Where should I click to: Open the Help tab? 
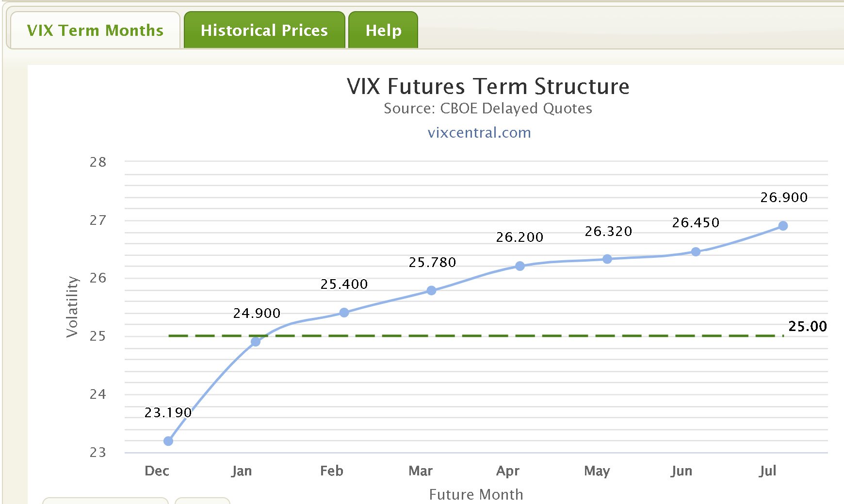(383, 31)
